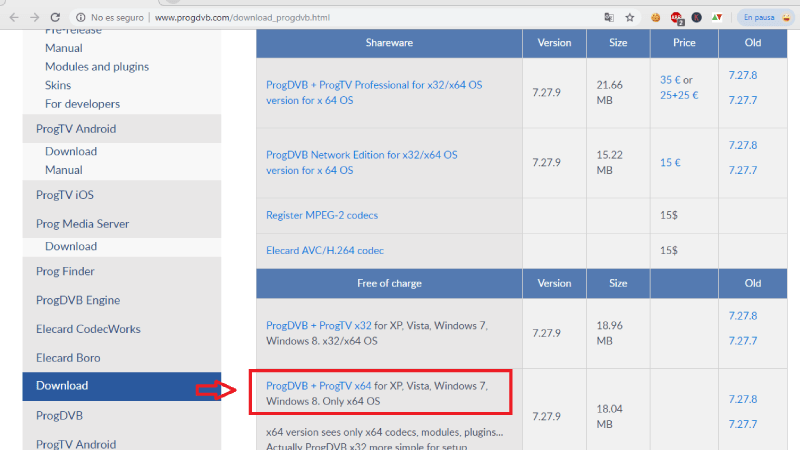Open Elecard AVC/H.264 codec link
Image resolution: width=800 pixels, height=450 pixels.
pos(325,251)
